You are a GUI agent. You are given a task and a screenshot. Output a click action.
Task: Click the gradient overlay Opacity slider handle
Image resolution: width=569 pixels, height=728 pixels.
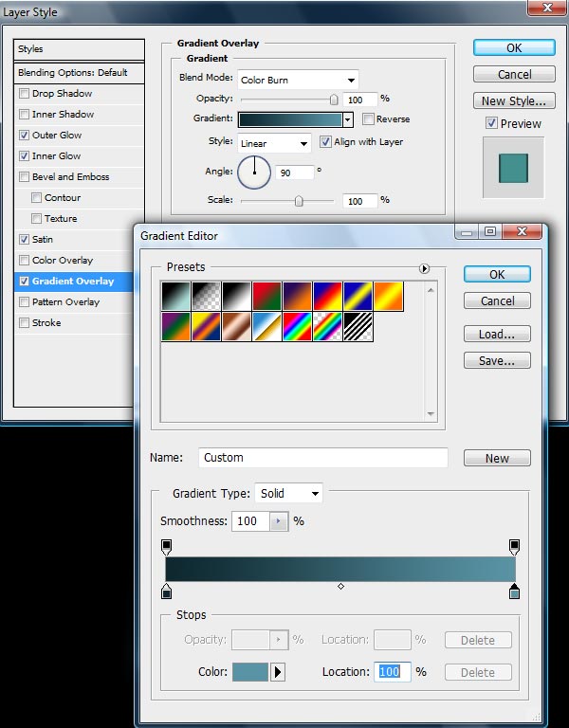tap(334, 100)
